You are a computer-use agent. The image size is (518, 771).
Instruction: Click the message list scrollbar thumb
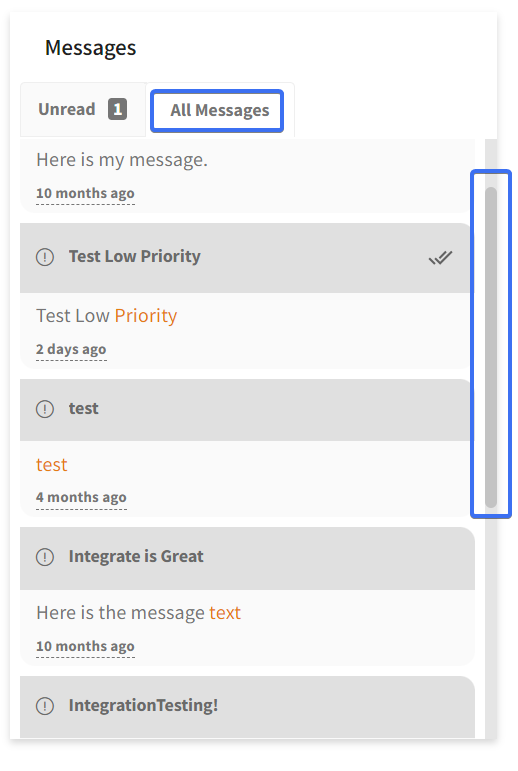[490, 347]
